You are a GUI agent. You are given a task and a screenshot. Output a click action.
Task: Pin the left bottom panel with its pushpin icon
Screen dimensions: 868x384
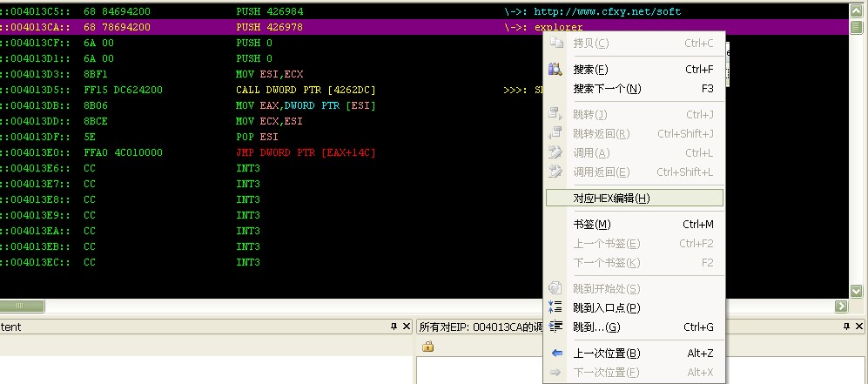pos(394,327)
